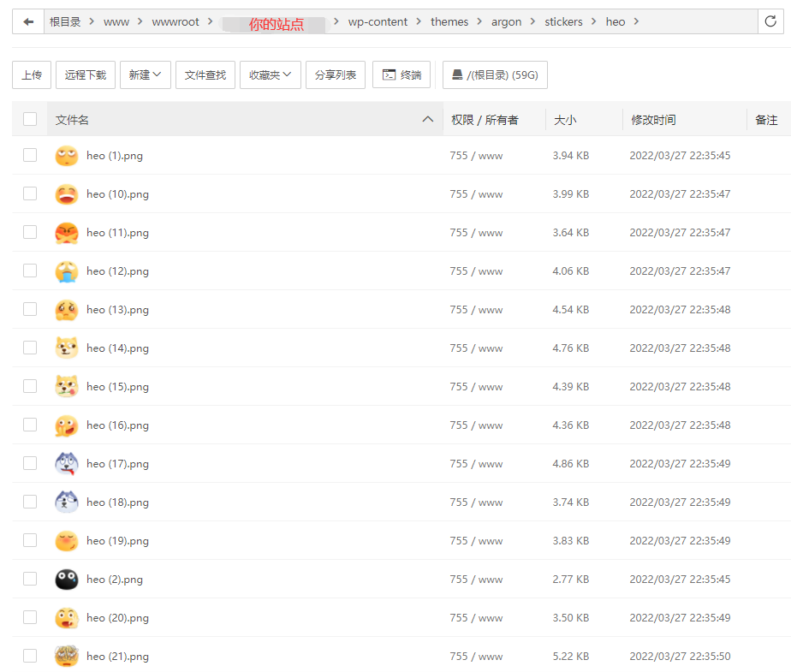Open themes folder from breadcrumb path
Viewport: 791px width, 672px height.
tap(449, 21)
